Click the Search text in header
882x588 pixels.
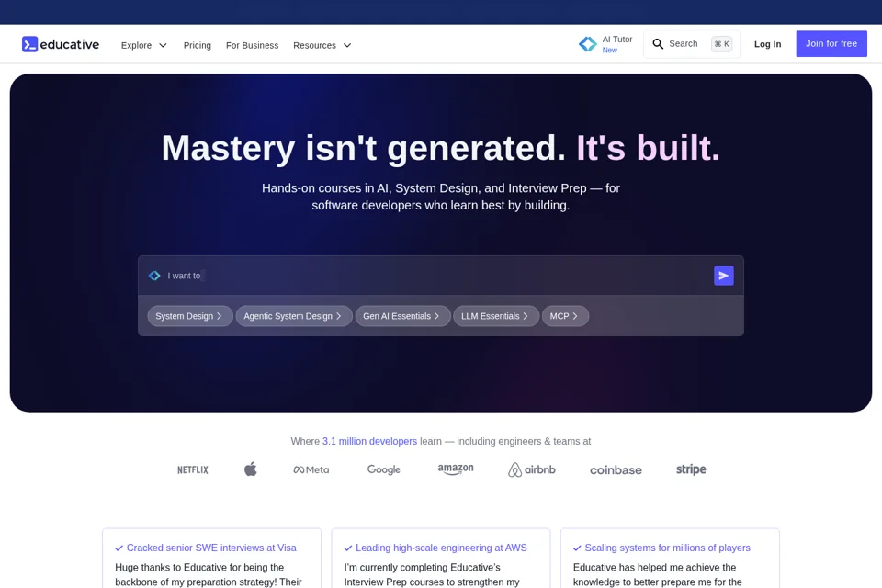pos(683,44)
